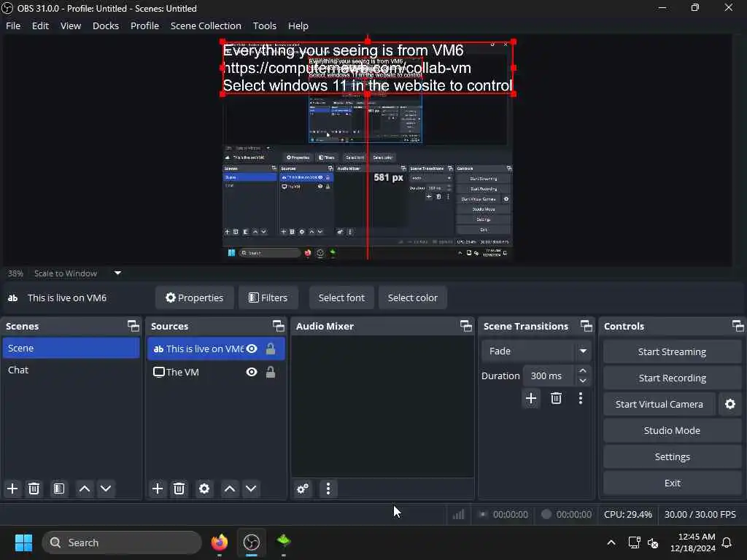Add a new source with plus icon
Screen dimensions: 747x560
tap(158, 489)
